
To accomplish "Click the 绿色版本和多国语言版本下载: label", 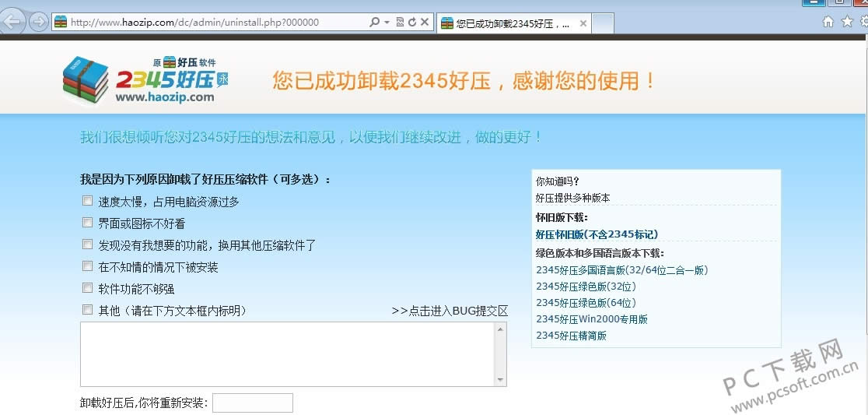I will 600,253.
